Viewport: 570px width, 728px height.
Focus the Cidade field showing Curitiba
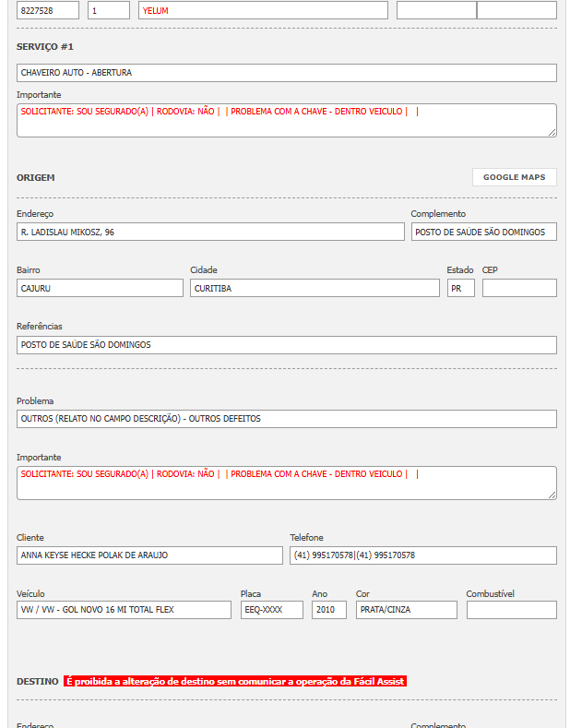coord(315,288)
